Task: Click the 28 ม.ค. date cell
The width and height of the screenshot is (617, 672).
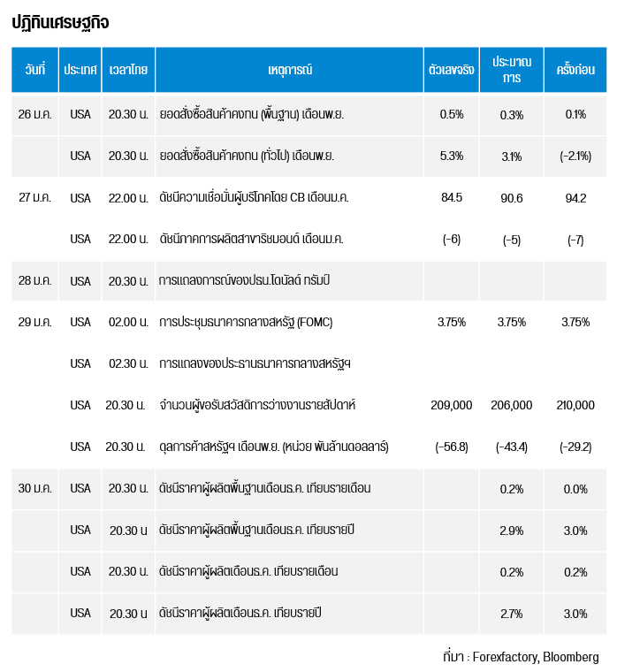Action: coord(35,281)
